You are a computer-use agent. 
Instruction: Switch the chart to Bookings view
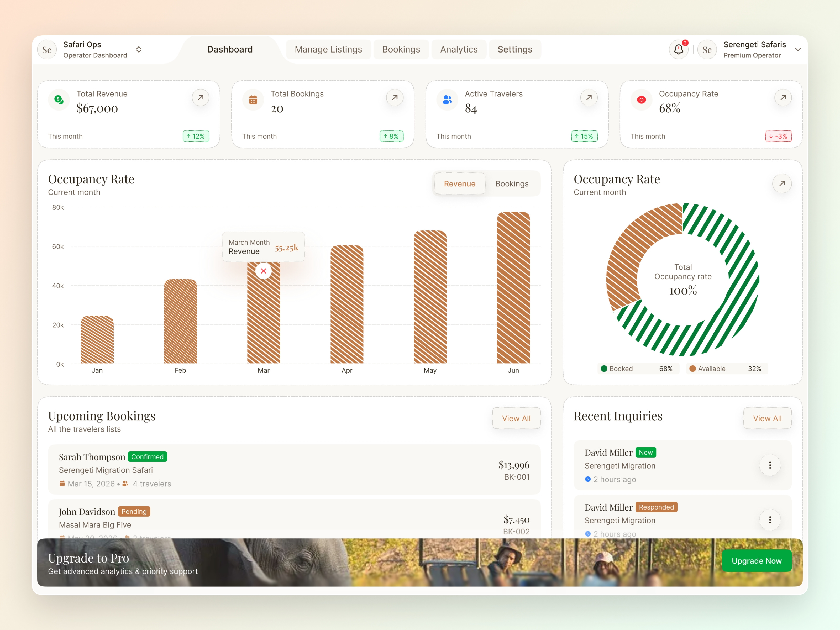[512, 183]
